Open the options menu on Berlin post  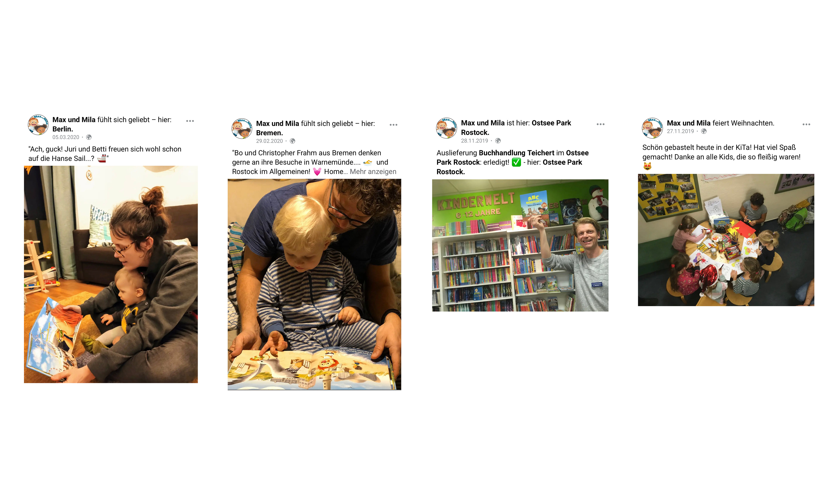[190, 121]
